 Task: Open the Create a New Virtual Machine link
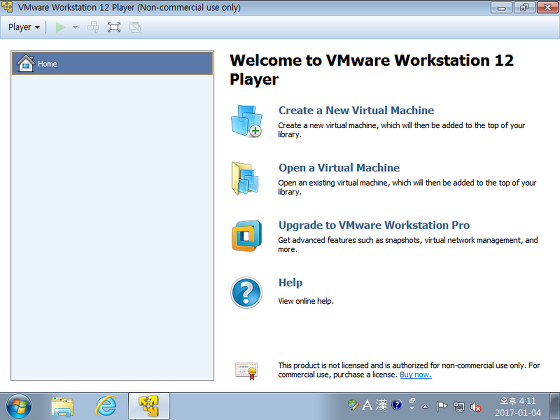click(x=356, y=110)
